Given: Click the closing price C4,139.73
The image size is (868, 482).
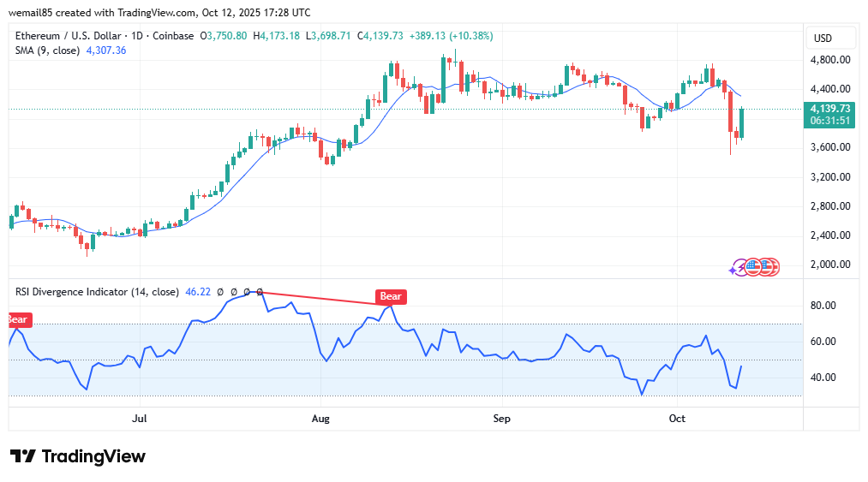Looking at the screenshot, I should point(380,36).
